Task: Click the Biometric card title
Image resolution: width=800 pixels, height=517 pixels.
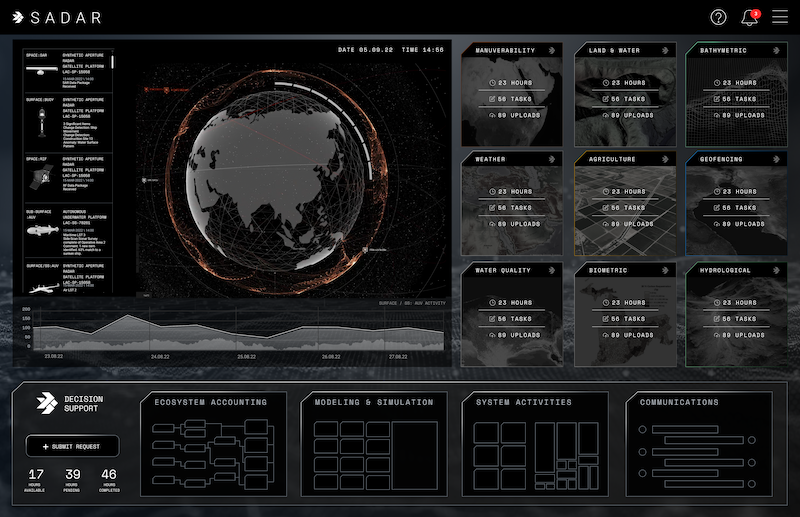Action: pyautogui.click(x=608, y=270)
